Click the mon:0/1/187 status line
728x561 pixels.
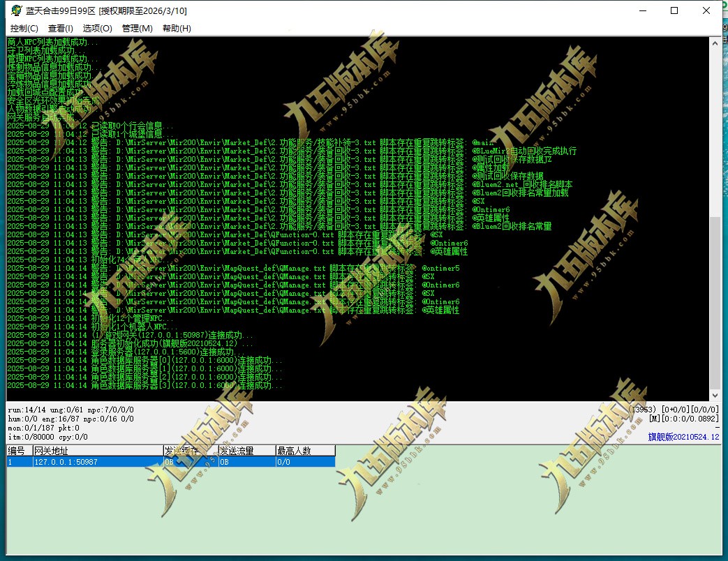pos(43,428)
